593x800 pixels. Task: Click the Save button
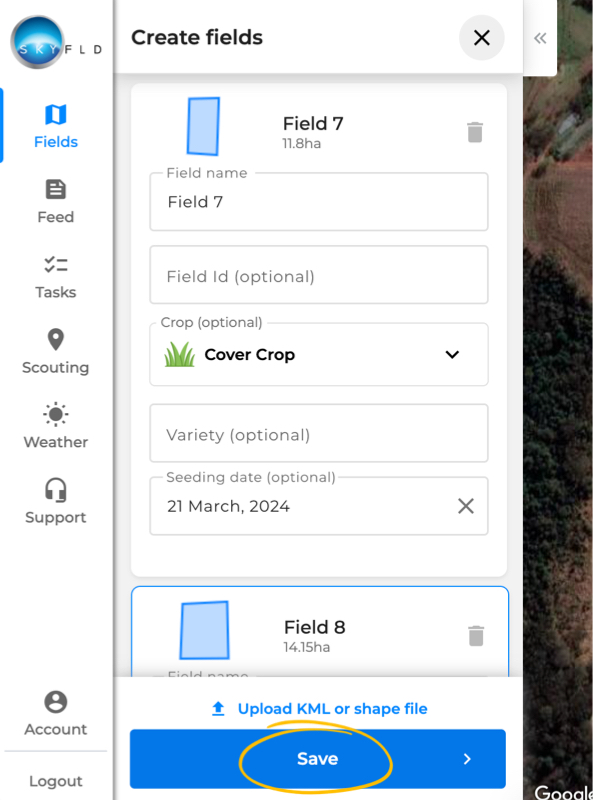pyautogui.click(x=318, y=759)
